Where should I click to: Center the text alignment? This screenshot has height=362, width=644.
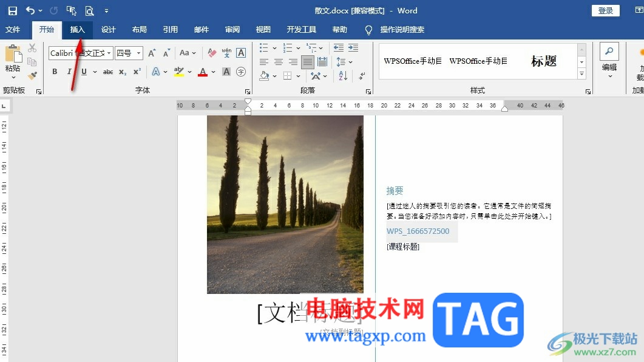coord(279,62)
